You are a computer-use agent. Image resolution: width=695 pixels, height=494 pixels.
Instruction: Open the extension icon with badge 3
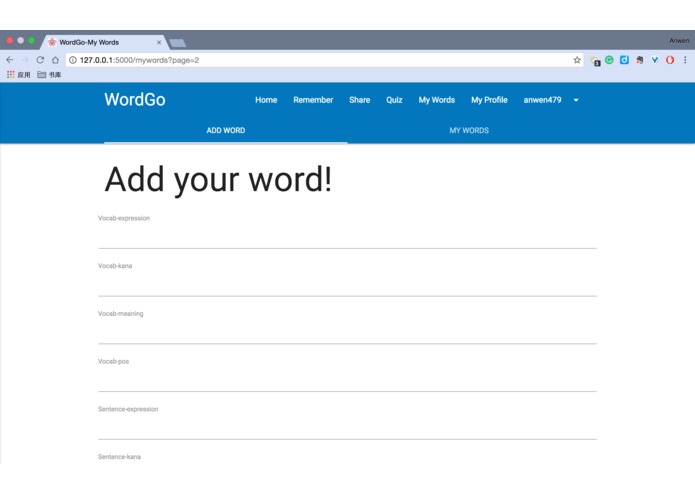pos(595,61)
